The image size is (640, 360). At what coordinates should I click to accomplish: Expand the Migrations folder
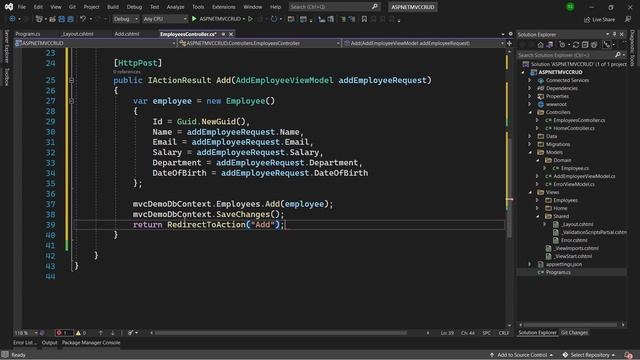coord(530,144)
